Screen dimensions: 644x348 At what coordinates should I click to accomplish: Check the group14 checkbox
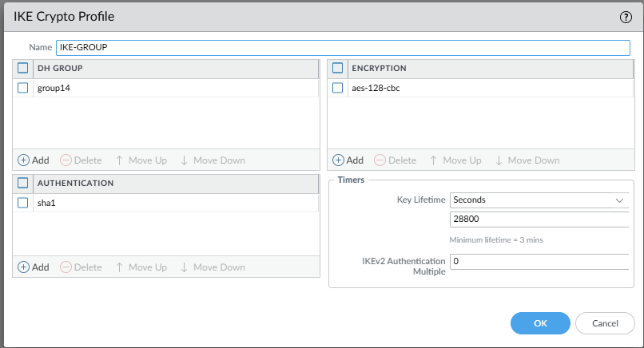point(23,88)
